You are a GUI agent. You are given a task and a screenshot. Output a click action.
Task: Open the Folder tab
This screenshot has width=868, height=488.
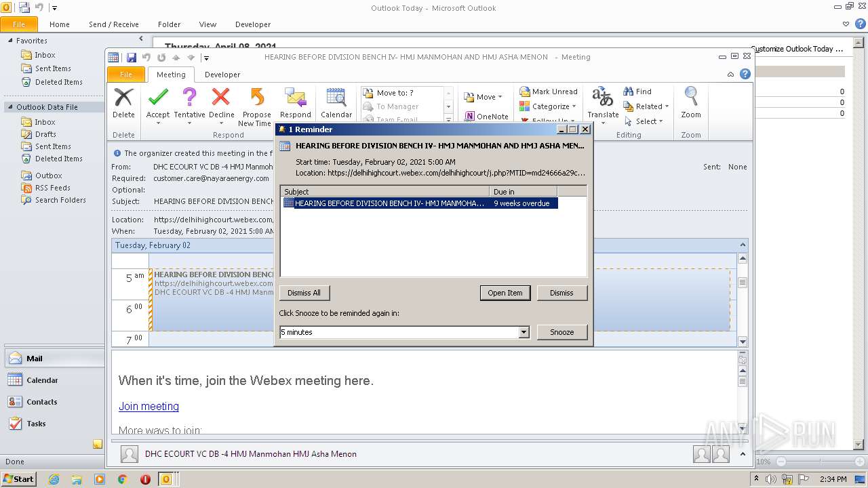(170, 24)
